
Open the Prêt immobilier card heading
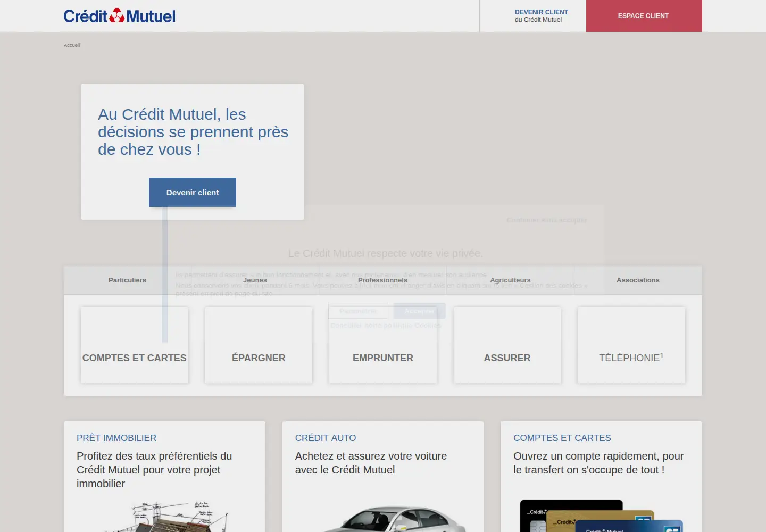pos(116,438)
